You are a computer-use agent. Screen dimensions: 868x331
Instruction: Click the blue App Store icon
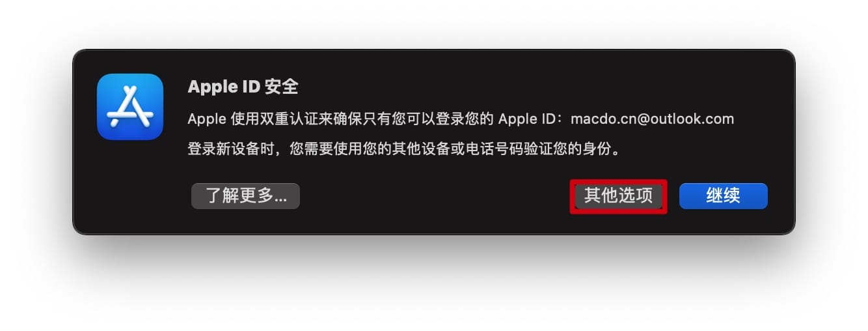(x=129, y=107)
